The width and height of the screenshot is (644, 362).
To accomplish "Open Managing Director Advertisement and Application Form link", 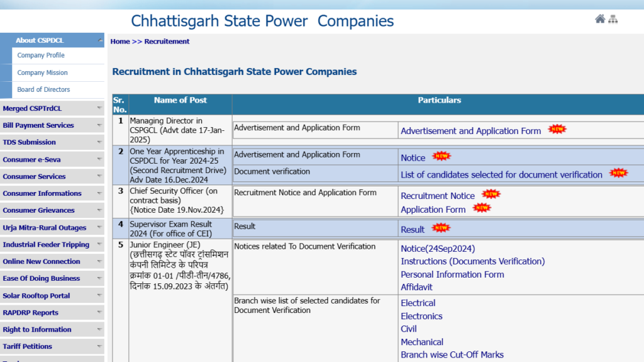I will [470, 131].
